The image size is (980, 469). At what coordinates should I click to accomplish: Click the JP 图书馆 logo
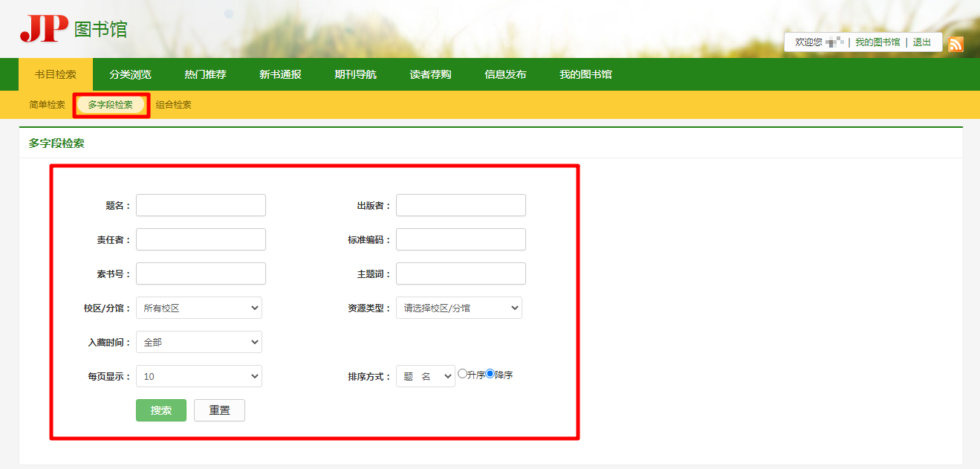[74, 29]
